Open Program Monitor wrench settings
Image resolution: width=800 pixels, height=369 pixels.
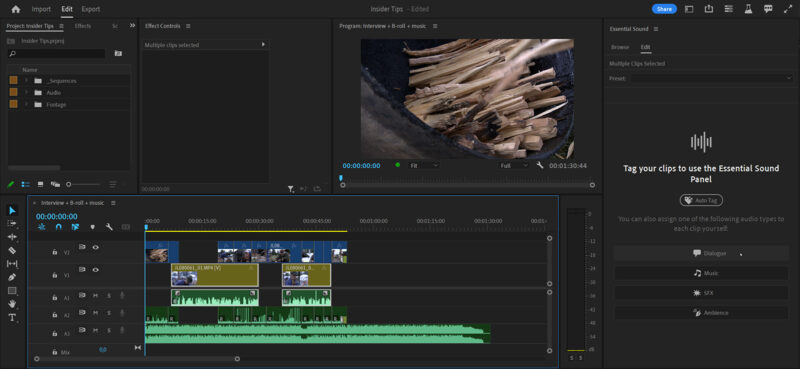tap(540, 165)
